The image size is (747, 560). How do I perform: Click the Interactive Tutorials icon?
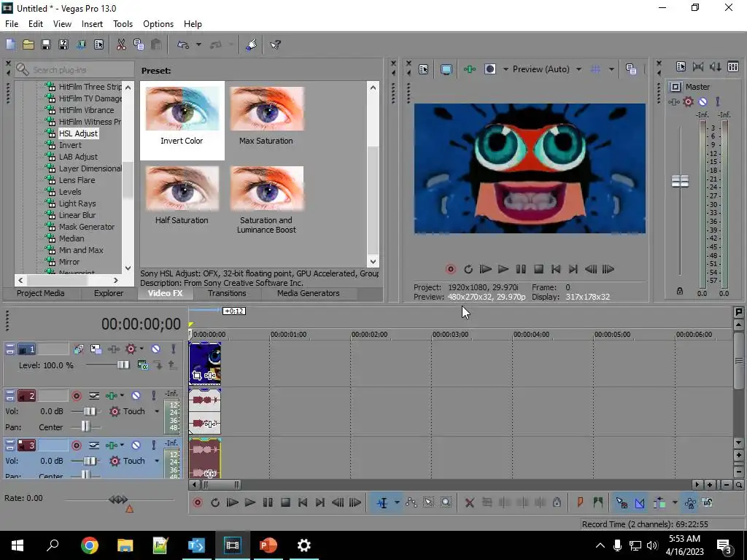[252, 44]
